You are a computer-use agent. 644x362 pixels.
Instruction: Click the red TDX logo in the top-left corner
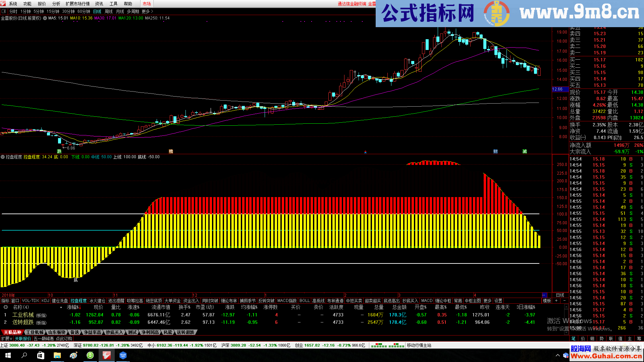(x=4, y=4)
